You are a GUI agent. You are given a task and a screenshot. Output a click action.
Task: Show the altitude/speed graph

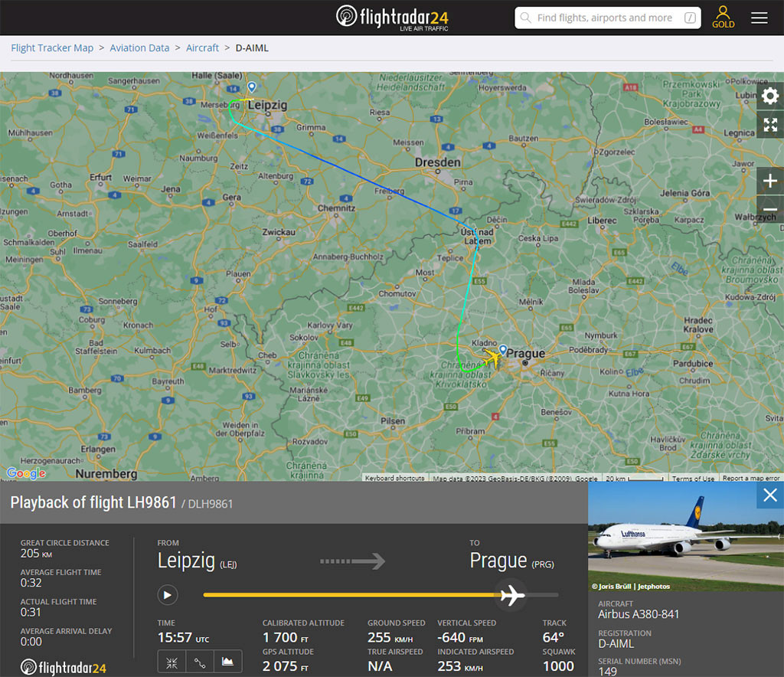(227, 662)
